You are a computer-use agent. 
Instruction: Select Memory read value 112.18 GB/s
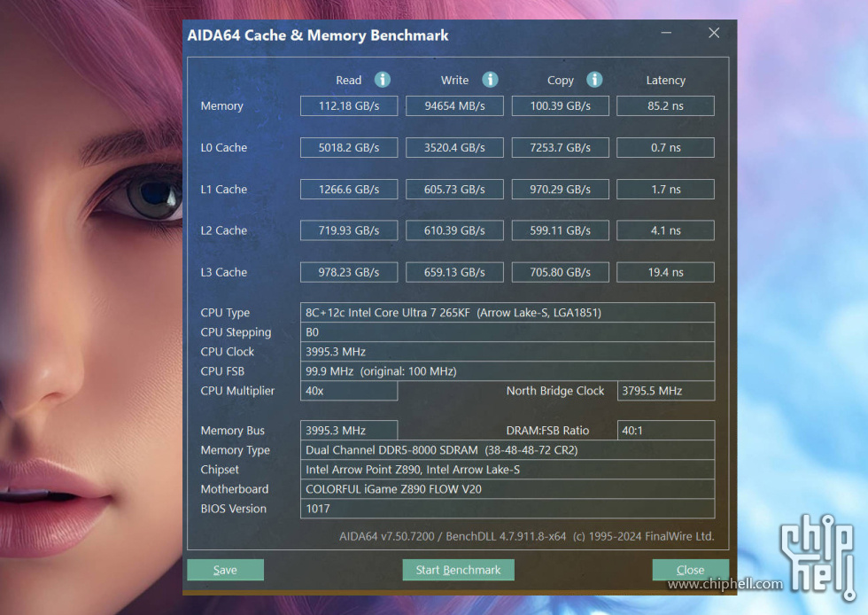coord(349,105)
